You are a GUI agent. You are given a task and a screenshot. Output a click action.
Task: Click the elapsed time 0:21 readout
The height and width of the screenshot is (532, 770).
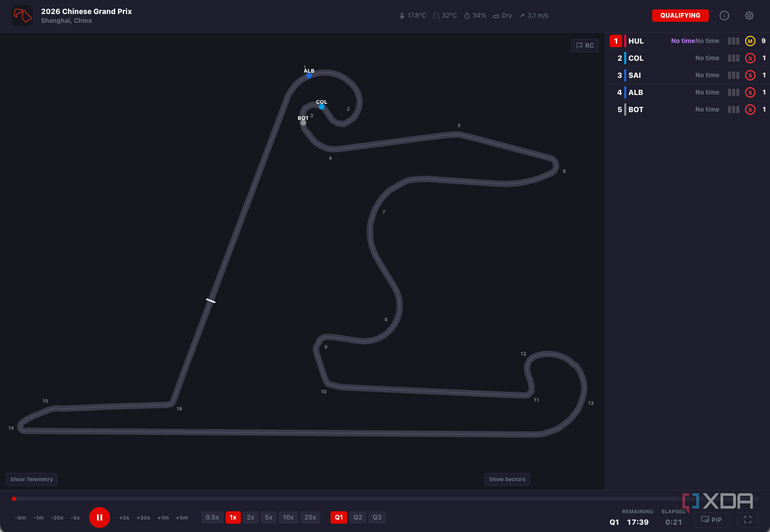point(673,522)
